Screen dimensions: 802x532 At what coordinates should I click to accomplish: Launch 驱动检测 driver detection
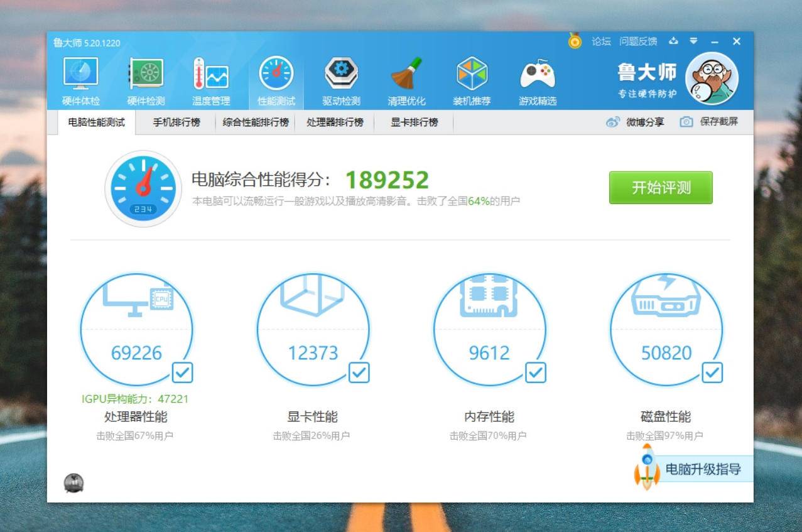tap(340, 75)
